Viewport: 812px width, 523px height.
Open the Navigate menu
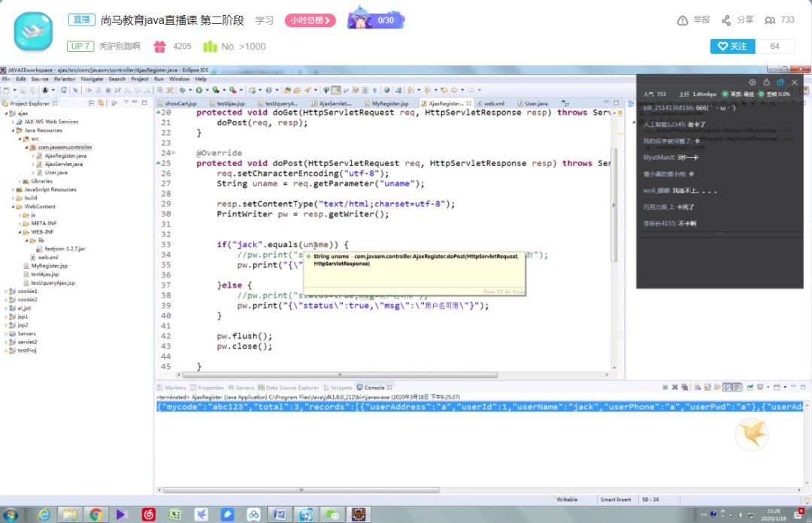click(92, 79)
